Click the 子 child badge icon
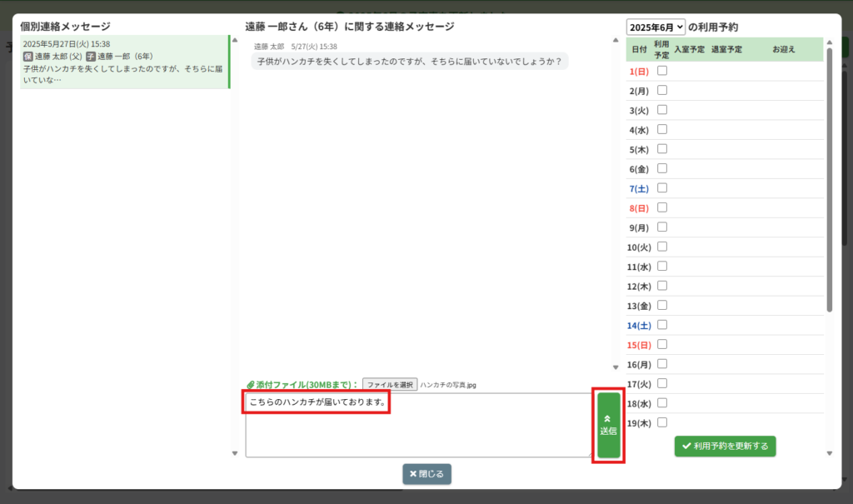 pos(91,56)
